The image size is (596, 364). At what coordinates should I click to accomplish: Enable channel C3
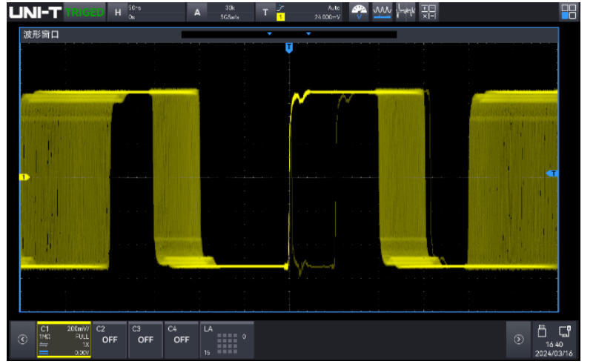[x=145, y=335]
